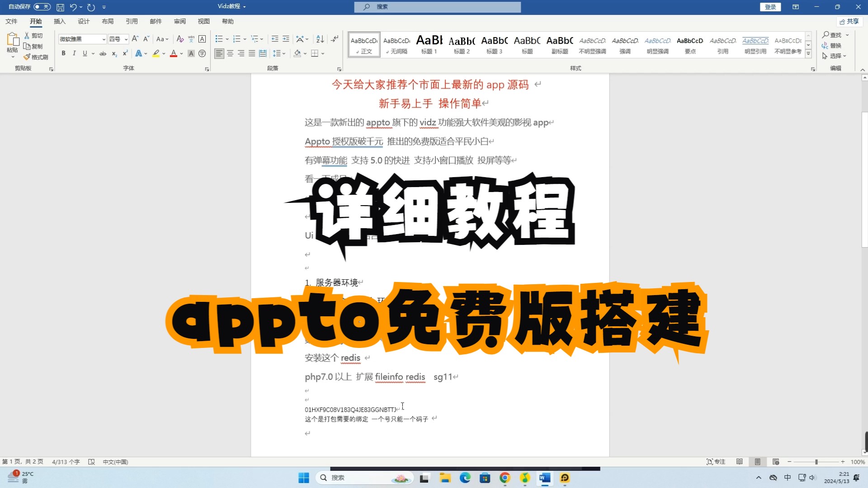Click the language 中文(中国) status item
Screen dimensions: 868x488
115,462
